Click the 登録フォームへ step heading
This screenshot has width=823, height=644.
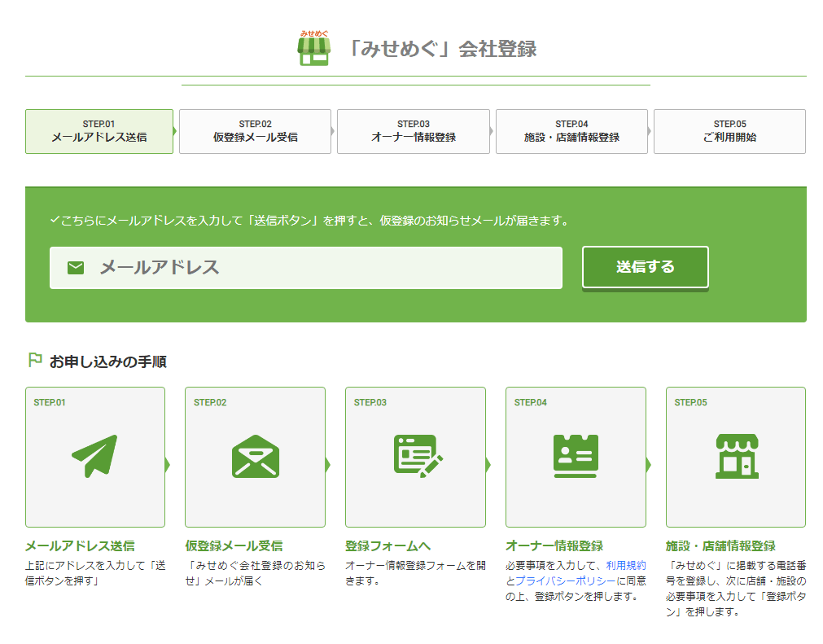[x=388, y=545]
